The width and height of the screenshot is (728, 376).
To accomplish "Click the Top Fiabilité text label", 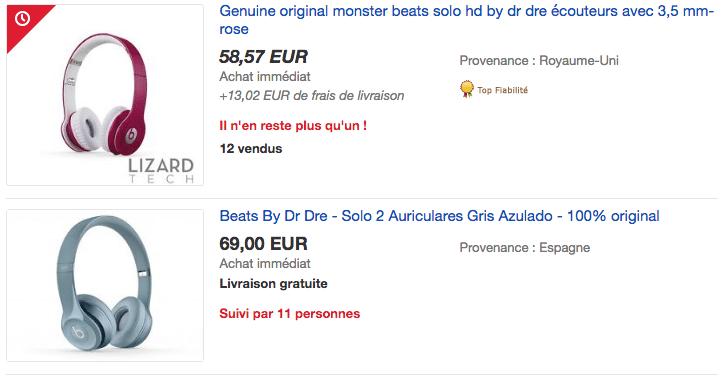I will click(x=502, y=91).
